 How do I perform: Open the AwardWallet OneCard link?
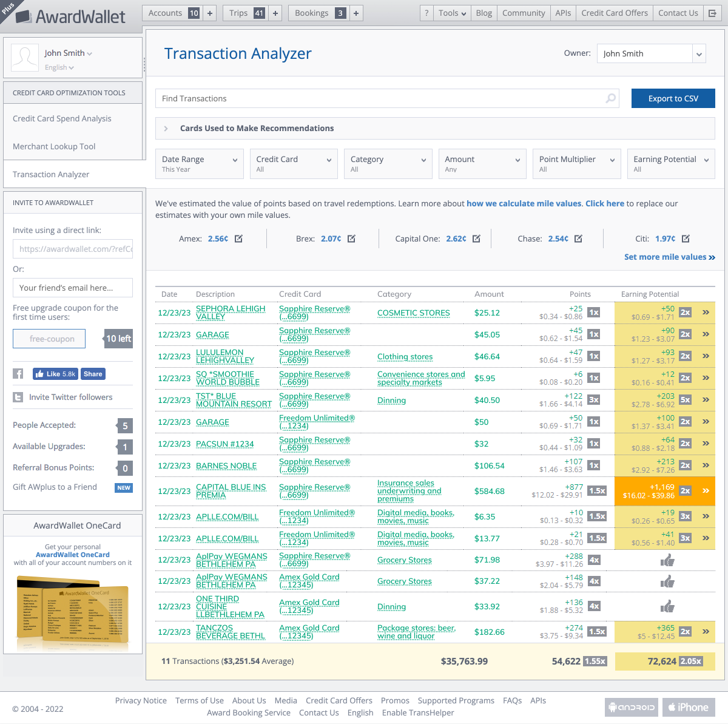73,555
